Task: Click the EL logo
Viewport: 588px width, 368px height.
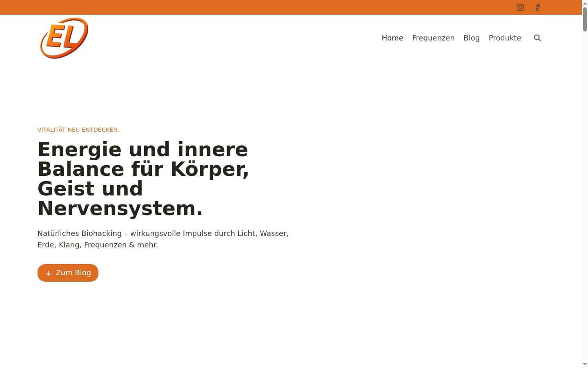Action: click(64, 38)
